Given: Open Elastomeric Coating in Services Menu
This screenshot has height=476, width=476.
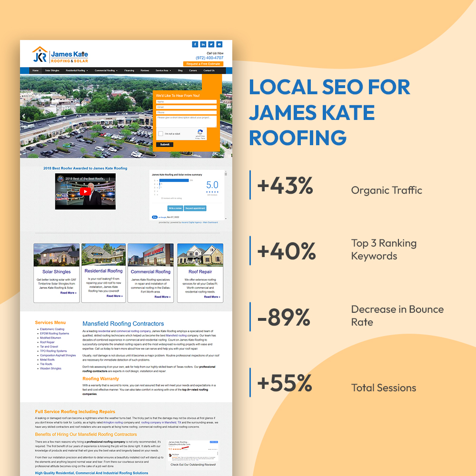Looking at the screenshot, I should (52, 329).
